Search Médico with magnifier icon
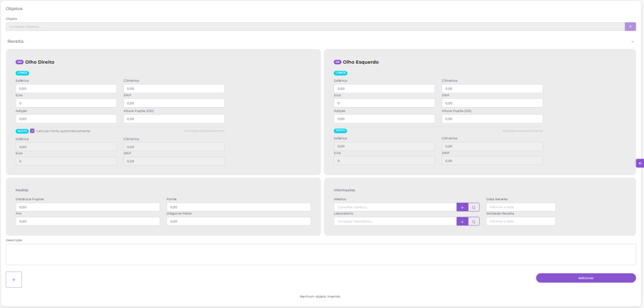This screenshot has height=308, width=644. [474, 207]
